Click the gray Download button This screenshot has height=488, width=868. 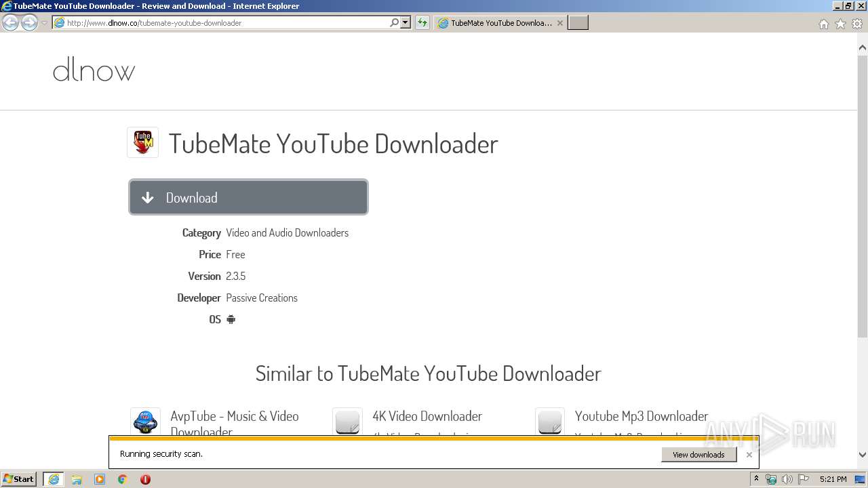(248, 197)
